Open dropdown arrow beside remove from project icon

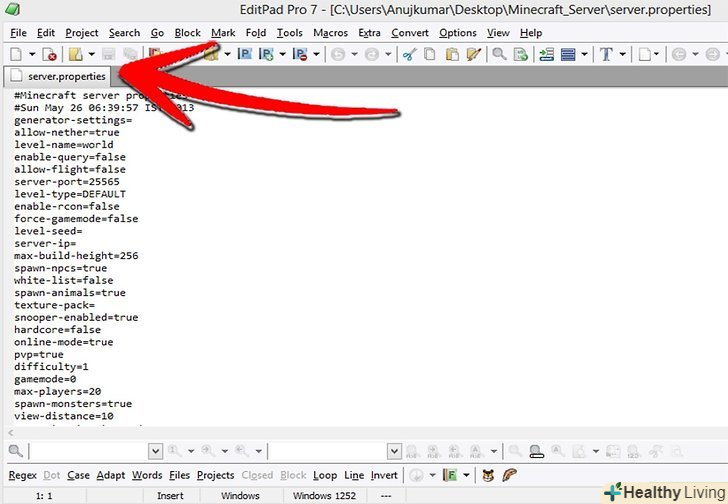pos(316,54)
